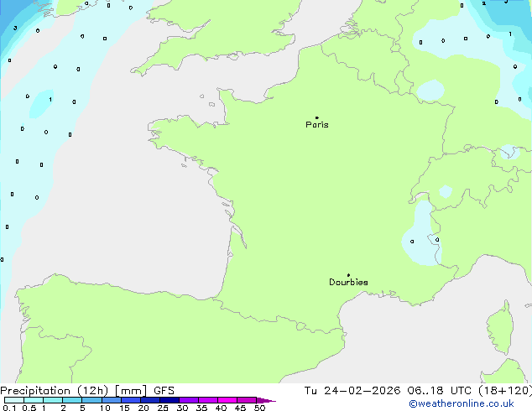Pick the 20 to 25 mm legend swatch
Screen dimensions: 532x411
pos(150,400)
